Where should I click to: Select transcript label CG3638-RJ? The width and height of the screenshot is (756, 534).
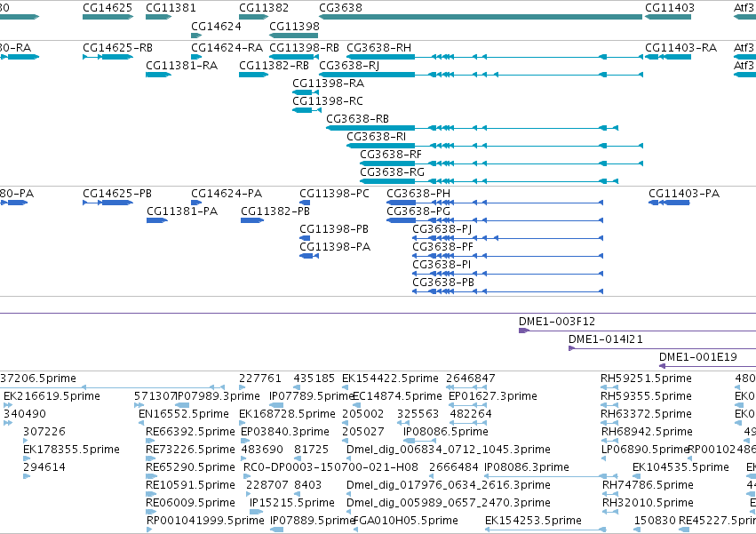[349, 66]
